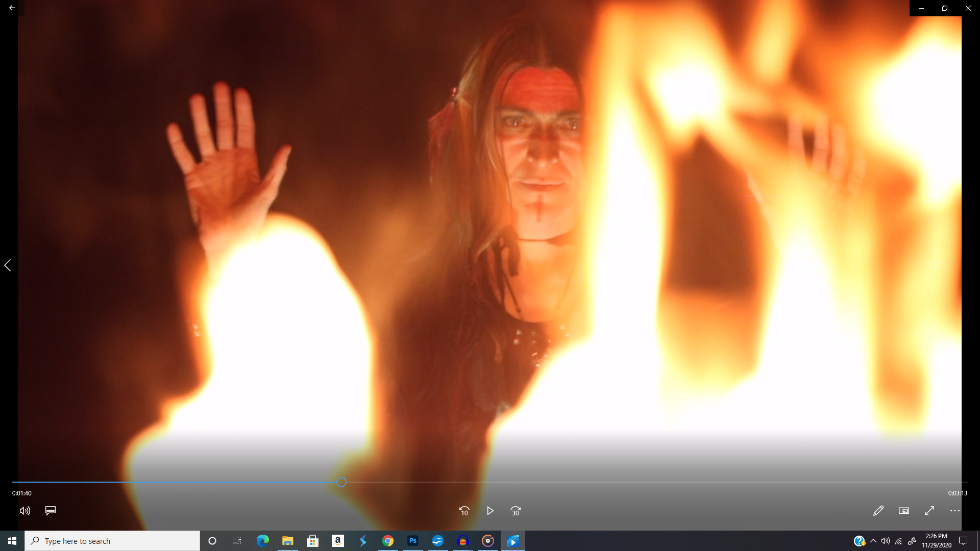Screen dimensions: 980x551
Task: Open the Wi-Fi network tray icon
Action: [899, 541]
